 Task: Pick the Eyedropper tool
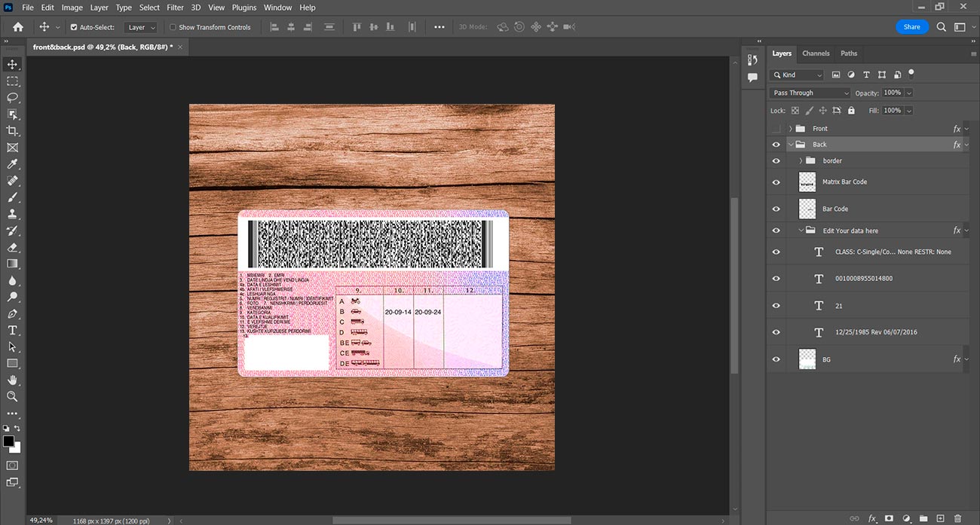(12, 164)
